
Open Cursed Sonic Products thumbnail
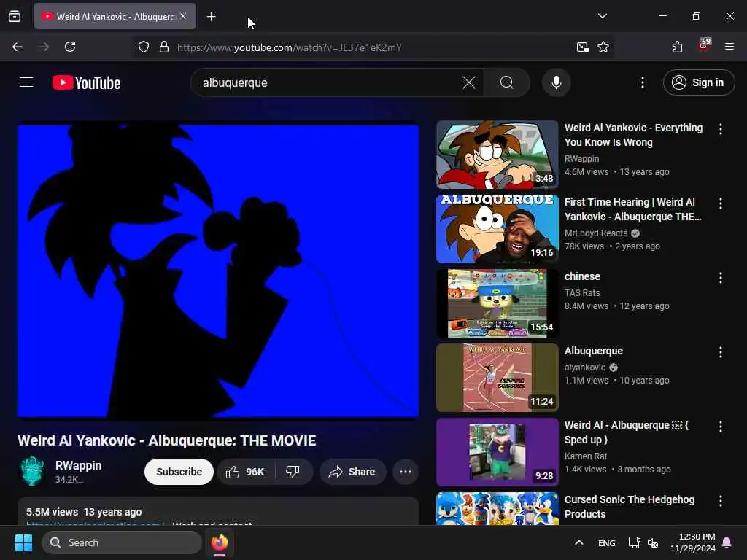point(498,508)
